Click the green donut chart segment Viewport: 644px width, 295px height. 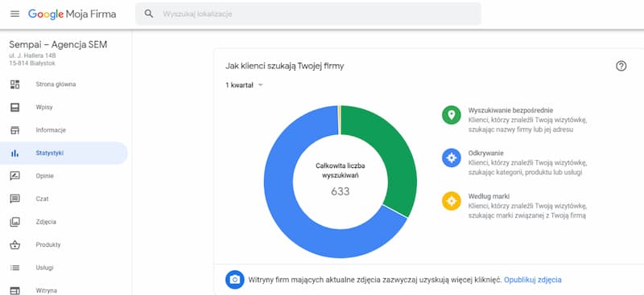point(390,152)
